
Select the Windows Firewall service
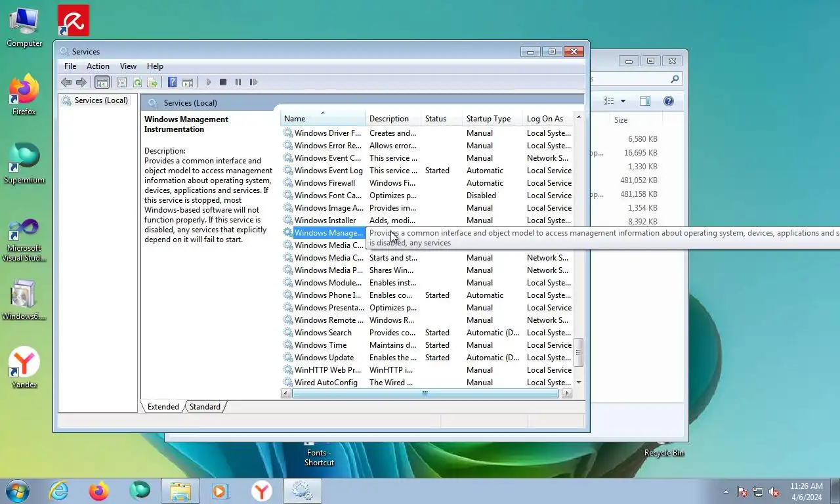[x=427, y=183]
